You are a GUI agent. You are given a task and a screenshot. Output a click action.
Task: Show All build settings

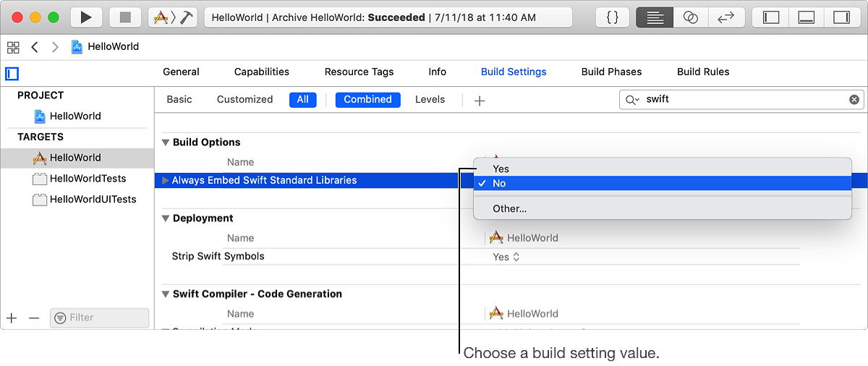302,100
